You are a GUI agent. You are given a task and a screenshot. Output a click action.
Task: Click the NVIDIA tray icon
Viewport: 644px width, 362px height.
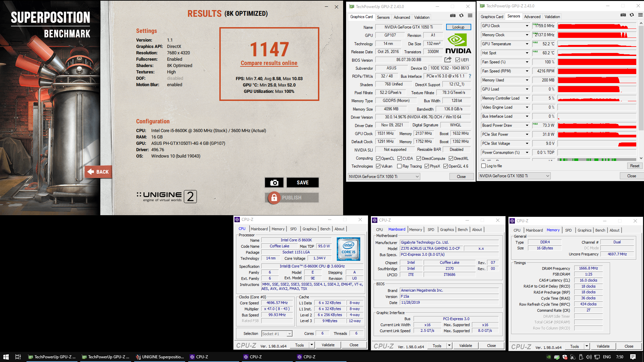click(x=549, y=357)
